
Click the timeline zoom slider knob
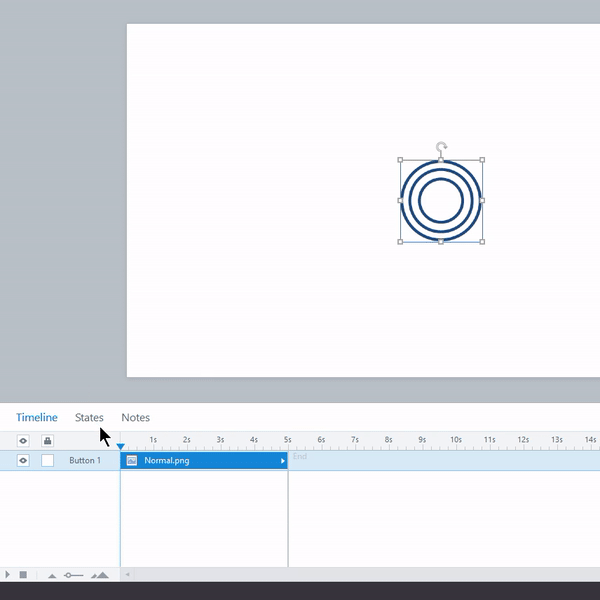(68, 575)
